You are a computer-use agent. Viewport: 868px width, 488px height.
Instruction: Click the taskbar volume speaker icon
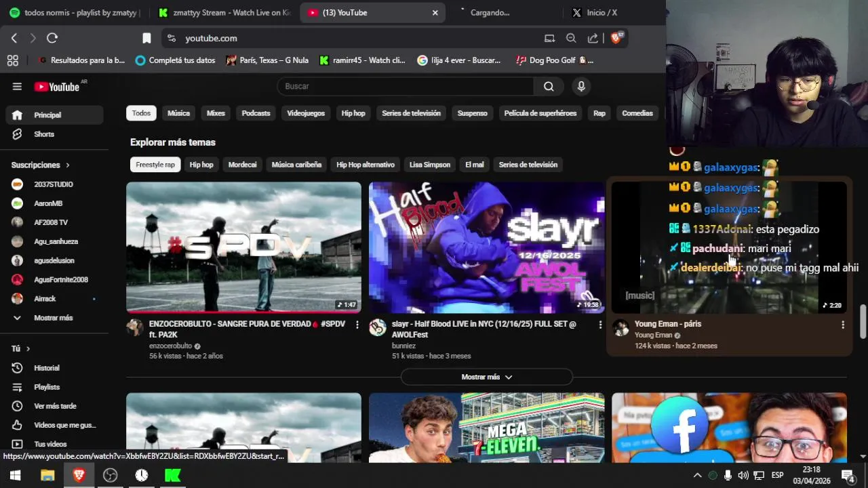tap(743, 475)
